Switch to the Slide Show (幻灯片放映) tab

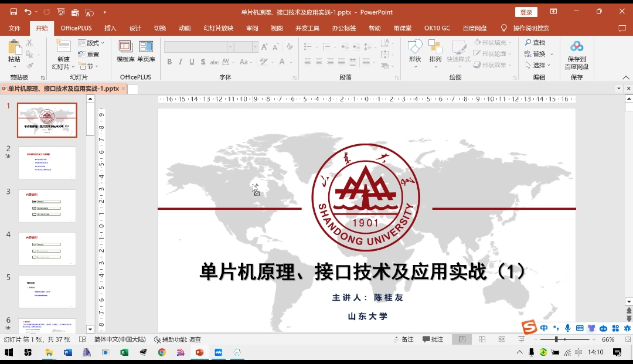[219, 28]
